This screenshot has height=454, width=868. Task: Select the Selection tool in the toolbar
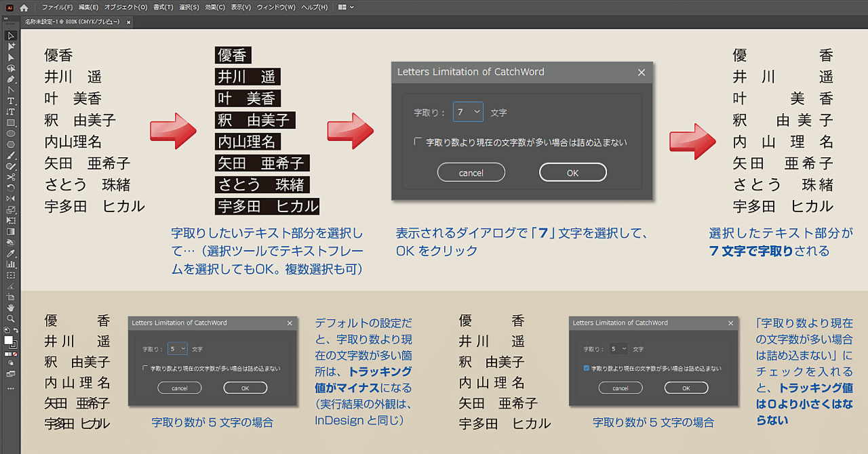click(x=9, y=36)
